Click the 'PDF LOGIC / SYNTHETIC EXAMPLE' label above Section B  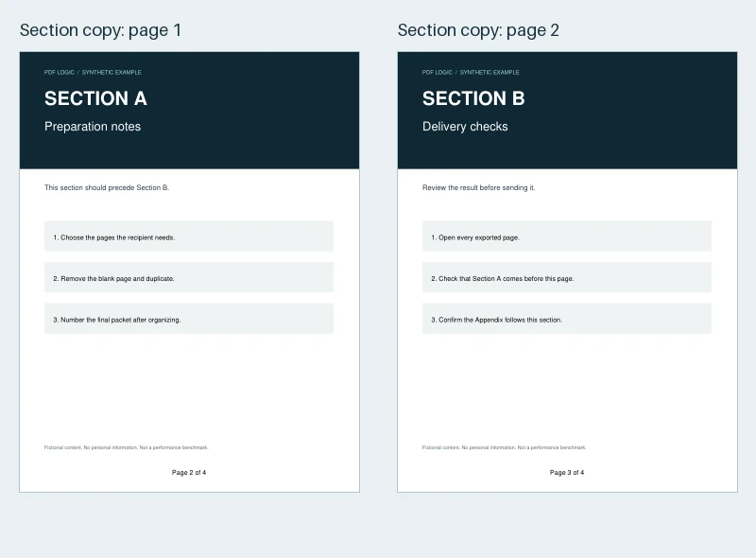tap(471, 73)
